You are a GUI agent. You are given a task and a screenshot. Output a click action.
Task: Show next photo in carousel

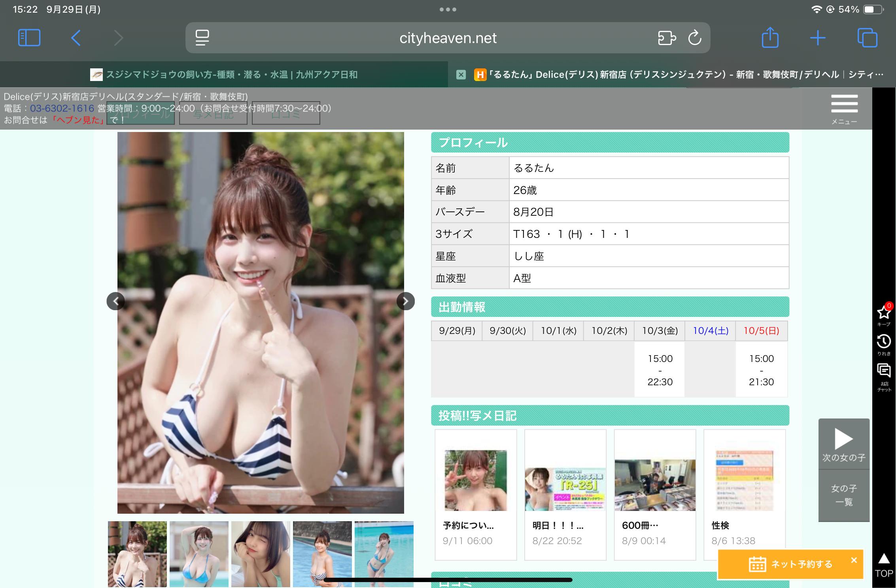(405, 301)
